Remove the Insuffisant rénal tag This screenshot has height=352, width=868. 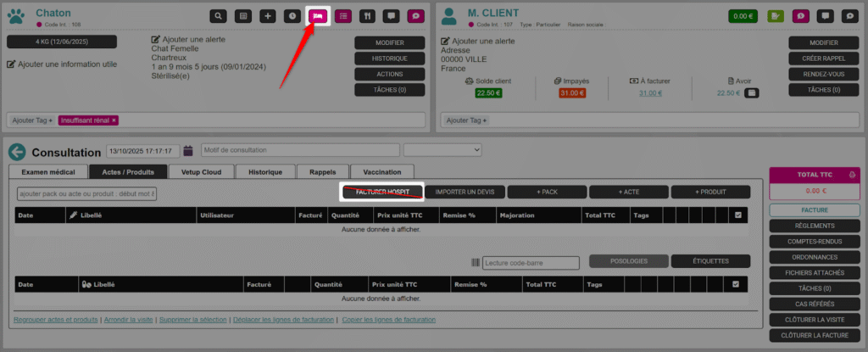(114, 120)
